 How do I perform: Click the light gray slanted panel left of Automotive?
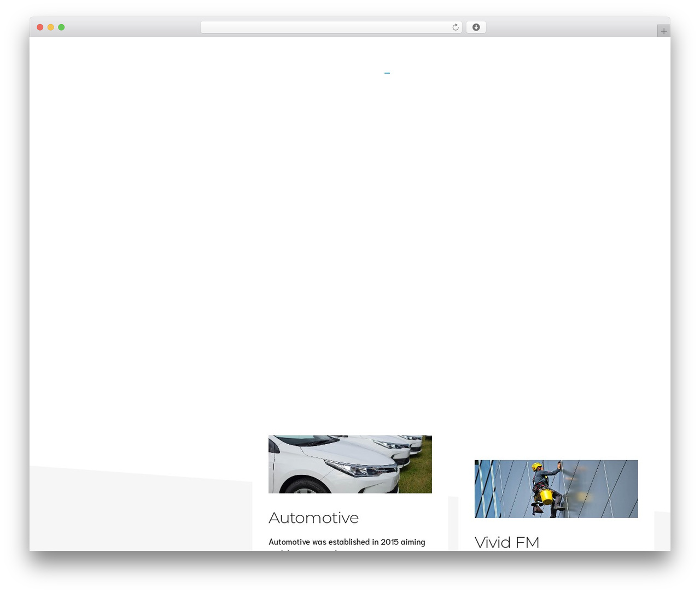(x=141, y=509)
